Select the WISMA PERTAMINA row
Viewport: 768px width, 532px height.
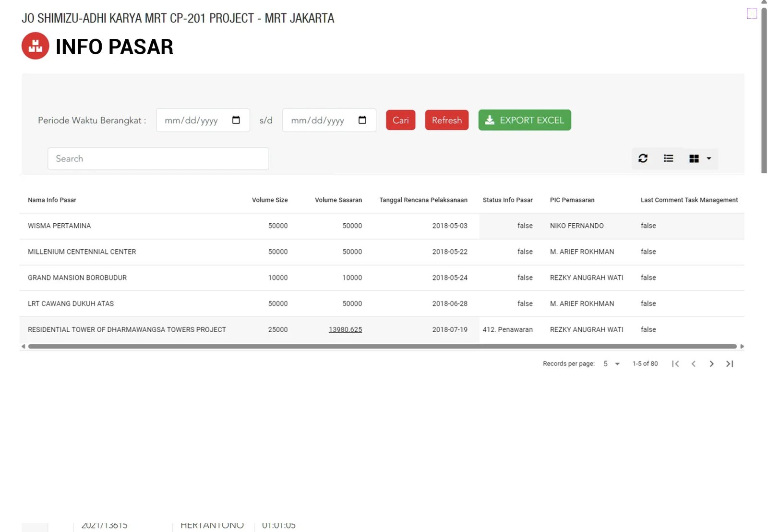point(60,226)
